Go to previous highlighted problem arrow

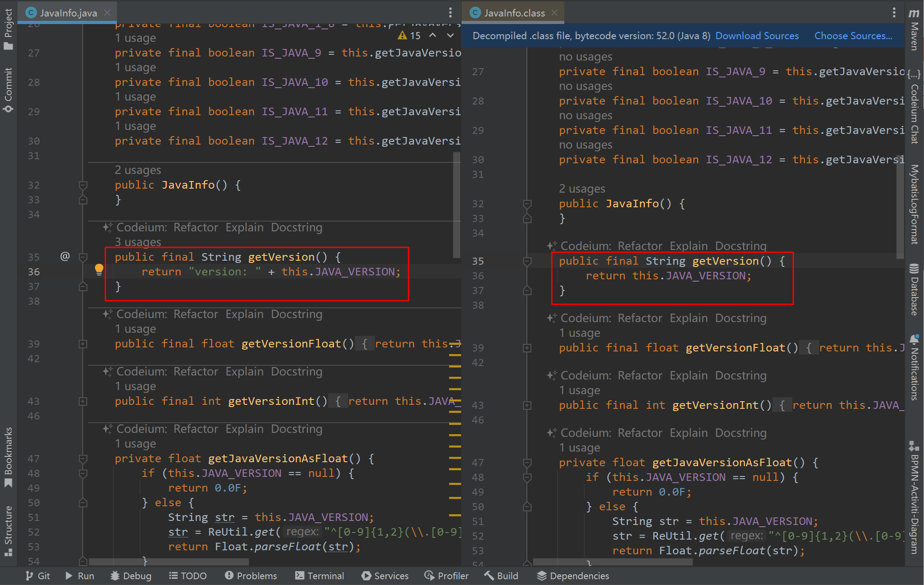click(x=433, y=36)
